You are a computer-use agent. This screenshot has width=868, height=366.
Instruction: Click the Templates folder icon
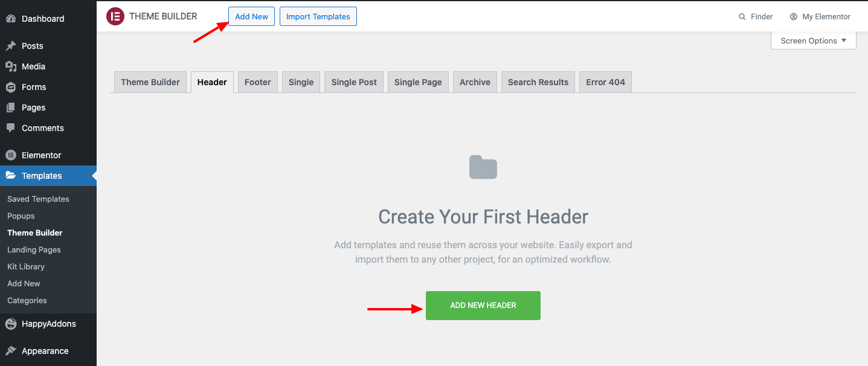pos(11,176)
